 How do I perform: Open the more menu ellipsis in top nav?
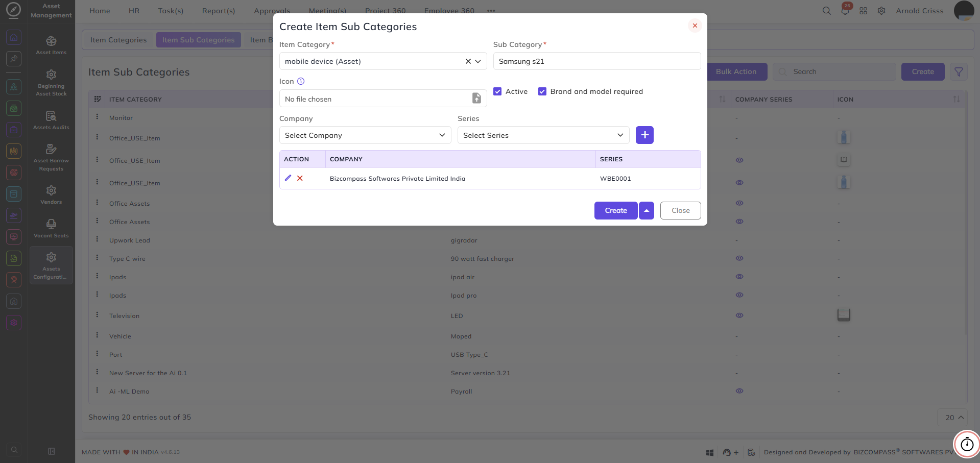point(491,11)
